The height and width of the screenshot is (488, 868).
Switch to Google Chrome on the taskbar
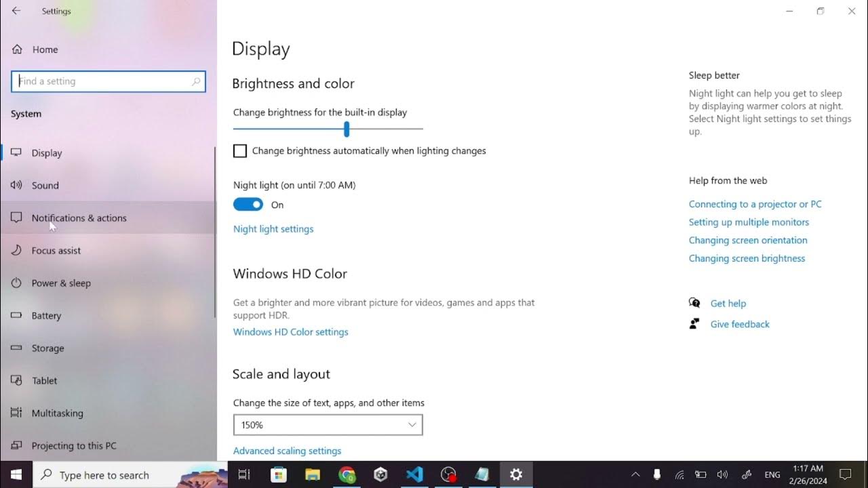point(347,474)
